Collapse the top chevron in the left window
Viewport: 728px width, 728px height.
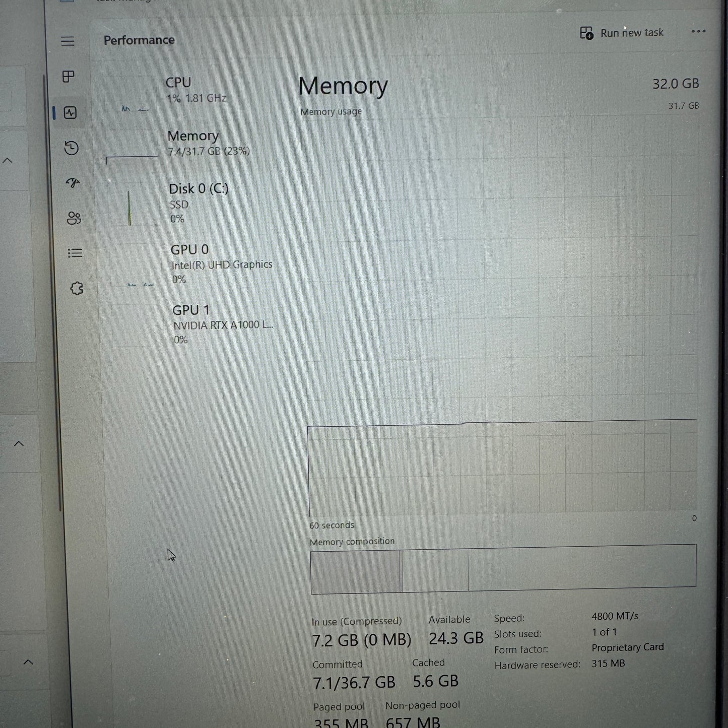pos(8,161)
